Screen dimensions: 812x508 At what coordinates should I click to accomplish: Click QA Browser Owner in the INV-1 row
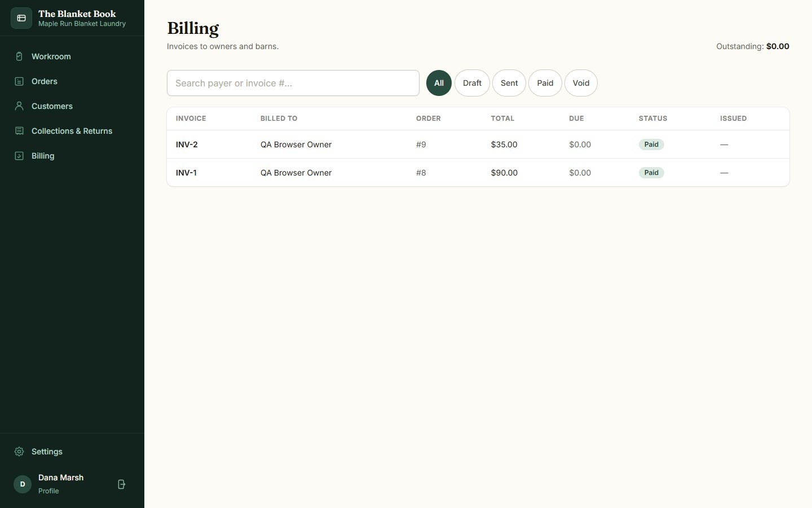(296, 173)
